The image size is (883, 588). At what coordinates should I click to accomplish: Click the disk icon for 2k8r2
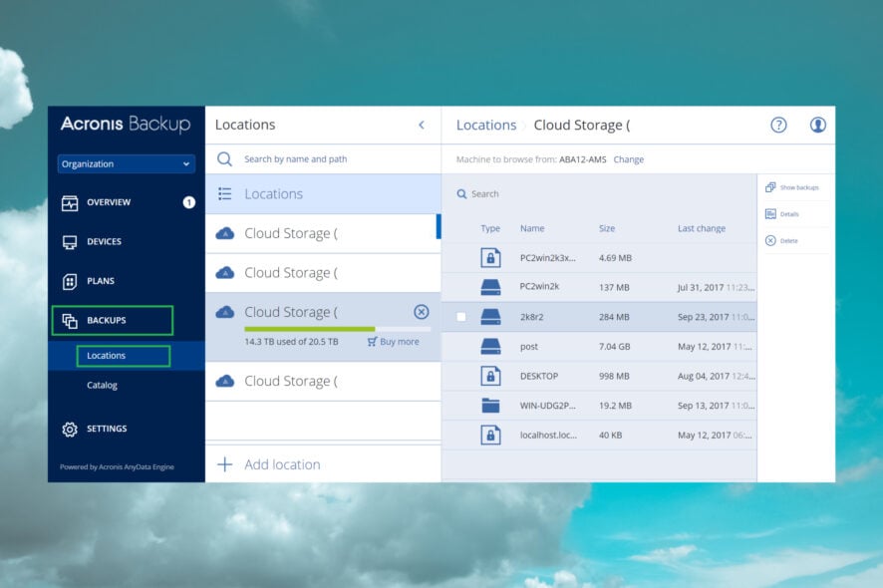(490, 317)
